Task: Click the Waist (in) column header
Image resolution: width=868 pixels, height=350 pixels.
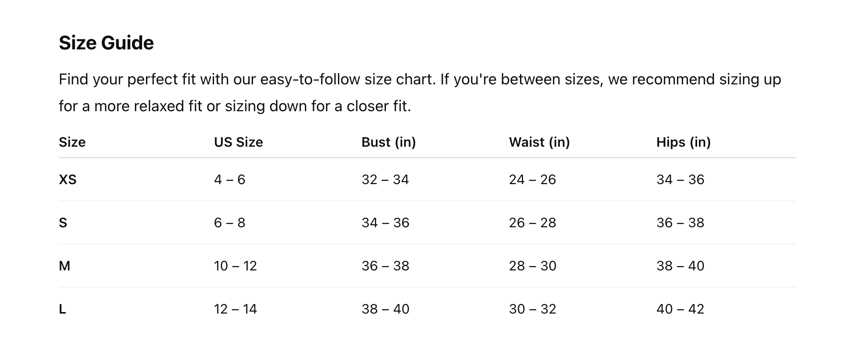Action: click(x=539, y=142)
